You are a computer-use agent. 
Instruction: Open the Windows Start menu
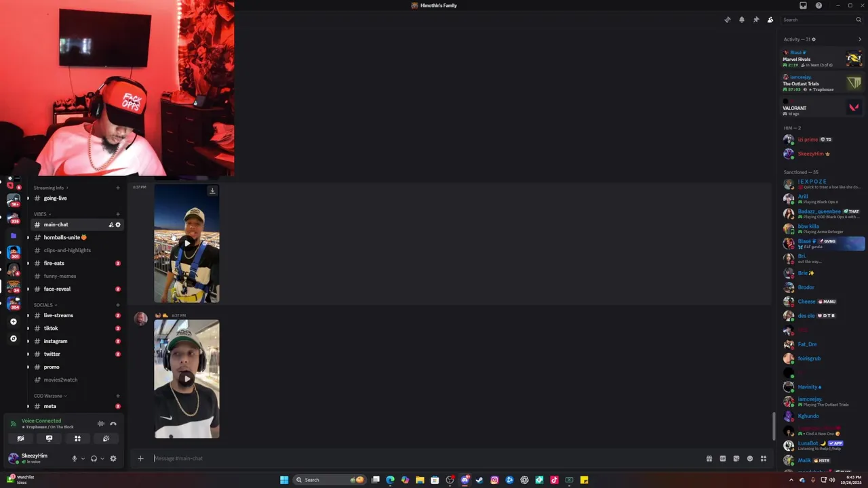coord(284,480)
